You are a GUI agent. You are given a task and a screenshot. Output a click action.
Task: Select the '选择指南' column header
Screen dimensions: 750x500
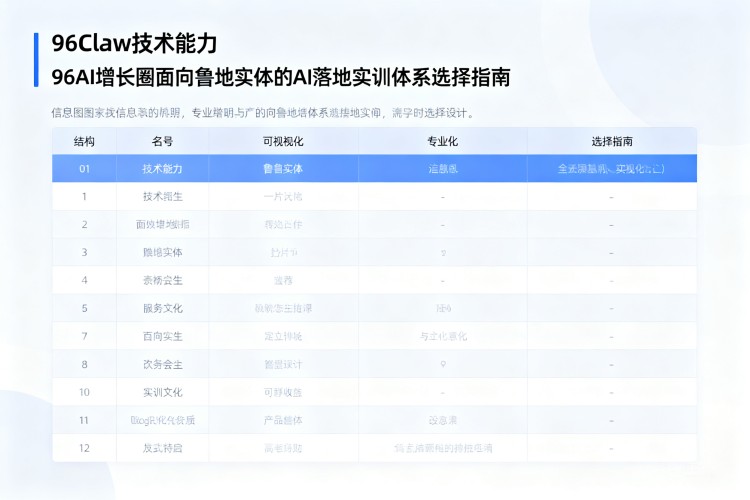click(612, 142)
